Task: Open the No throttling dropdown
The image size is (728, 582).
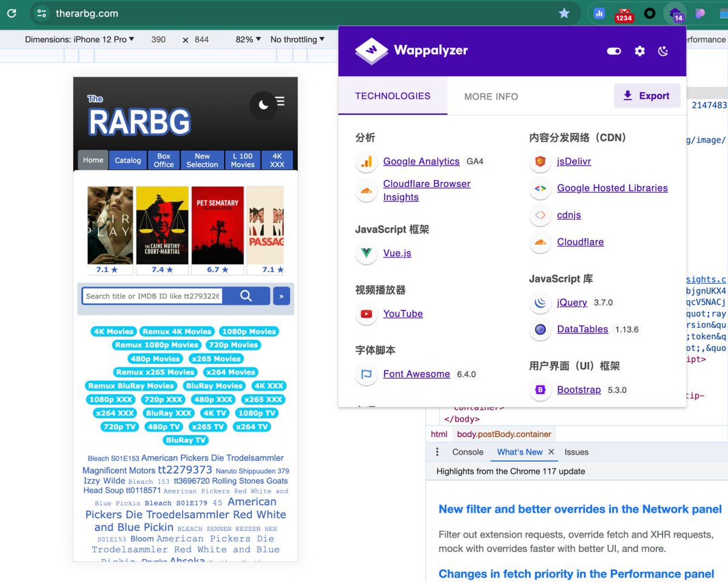Action: coord(297,39)
